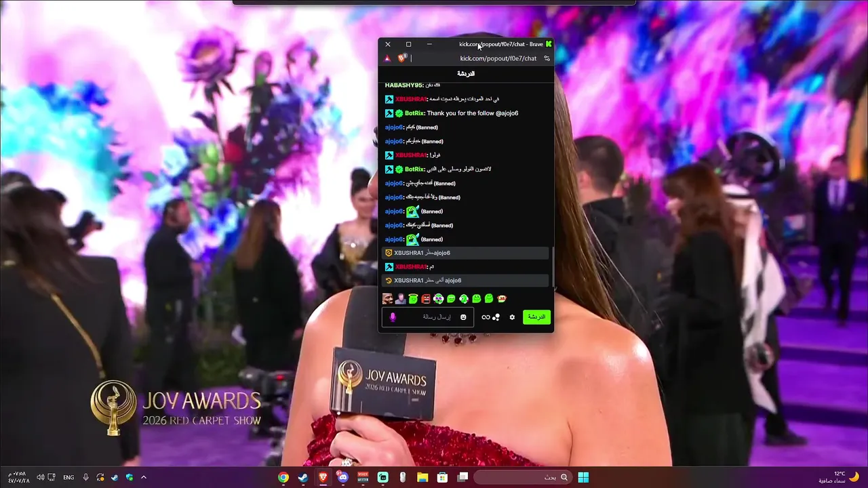This screenshot has height=488, width=868.
Task: Open Discord from the taskbar
Action: coord(343,477)
